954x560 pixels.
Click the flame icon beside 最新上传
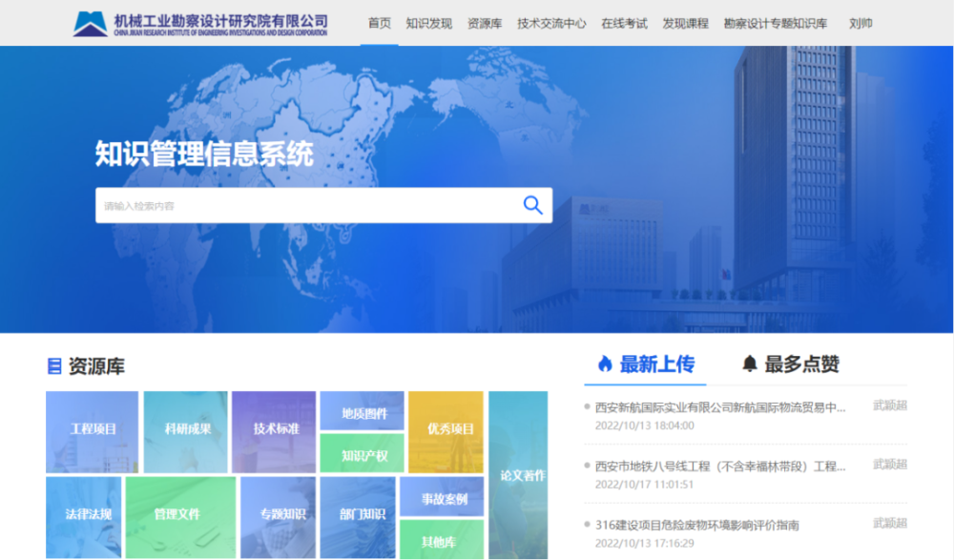click(x=604, y=363)
